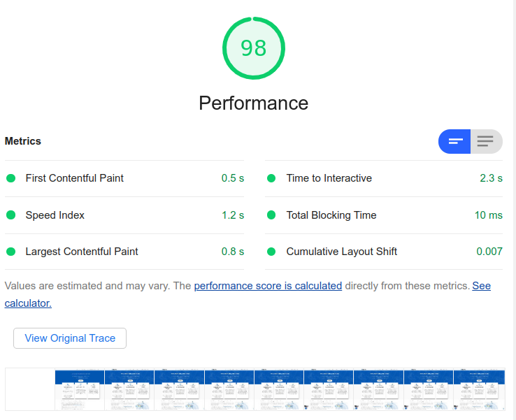Click the 0.5 s First Contentful Paint value

(x=233, y=178)
